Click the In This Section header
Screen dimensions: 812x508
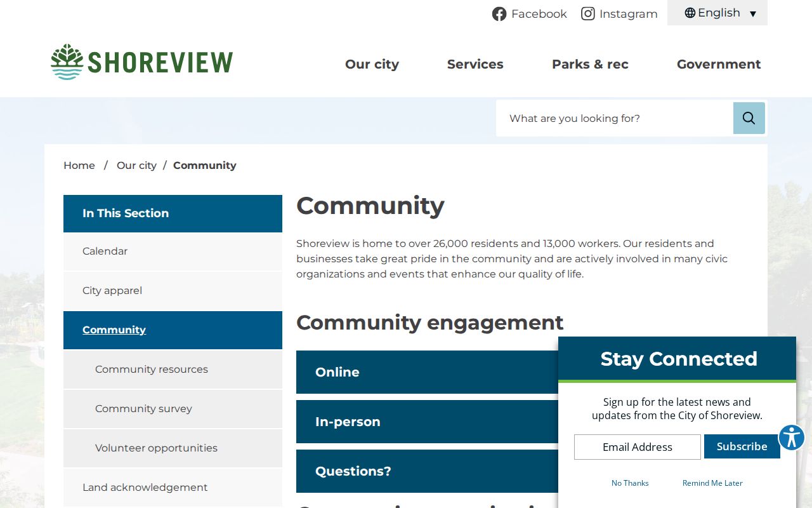pos(173,213)
